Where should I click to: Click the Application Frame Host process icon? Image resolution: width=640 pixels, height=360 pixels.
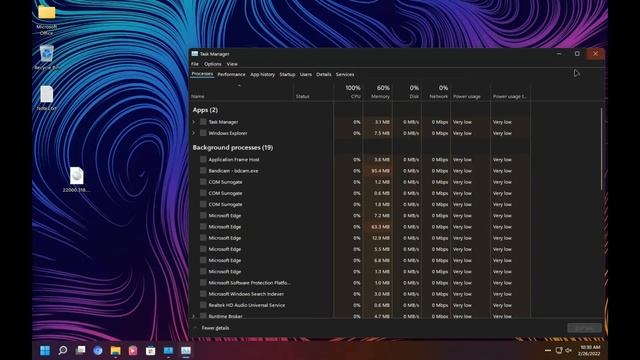tap(203, 160)
